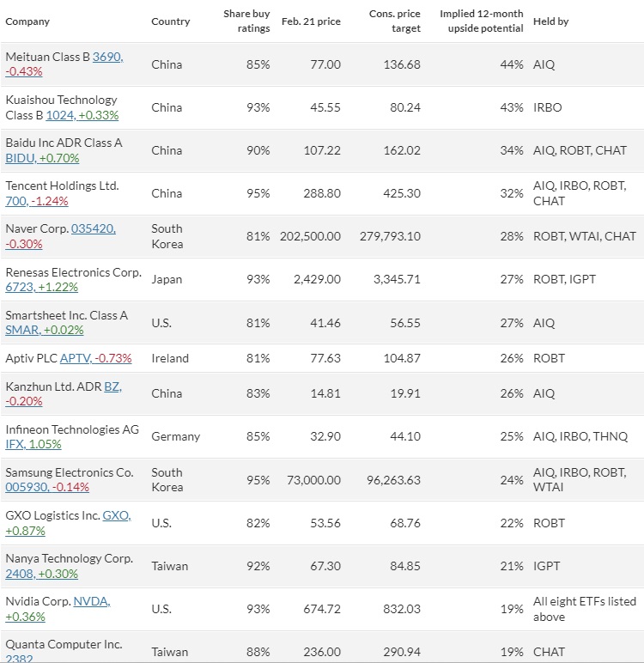Open the Nanya Technology 2408 ticker link
This screenshot has width=644, height=663.
42,574
